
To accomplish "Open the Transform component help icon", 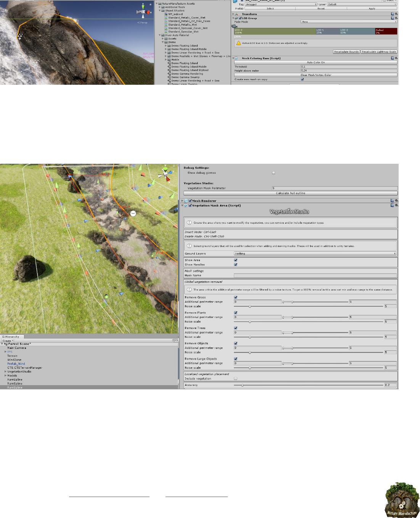I will [392, 14].
